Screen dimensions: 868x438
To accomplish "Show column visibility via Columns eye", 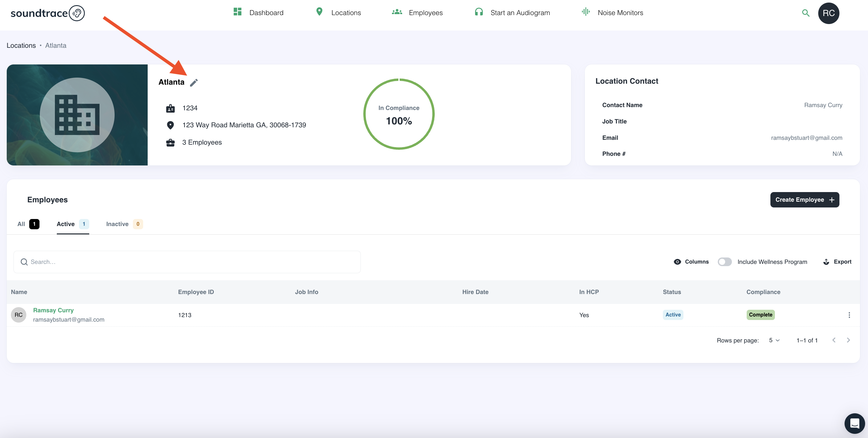I will pos(677,262).
